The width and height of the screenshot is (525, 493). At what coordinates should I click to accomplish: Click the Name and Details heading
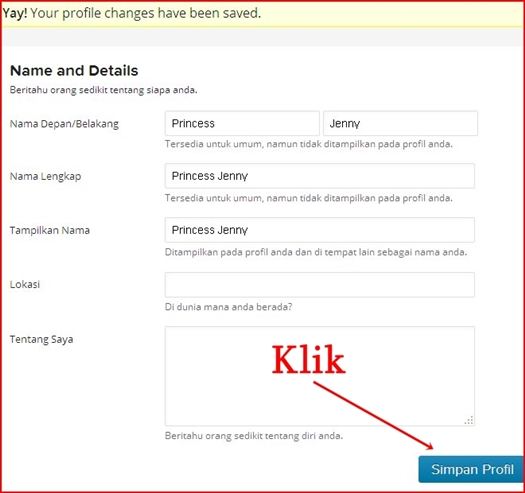point(74,71)
